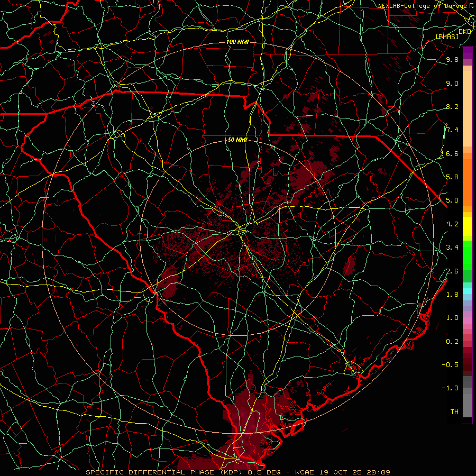Click the yellow segment of the color scale
The height and width of the screenshot is (476, 476).
(x=467, y=226)
